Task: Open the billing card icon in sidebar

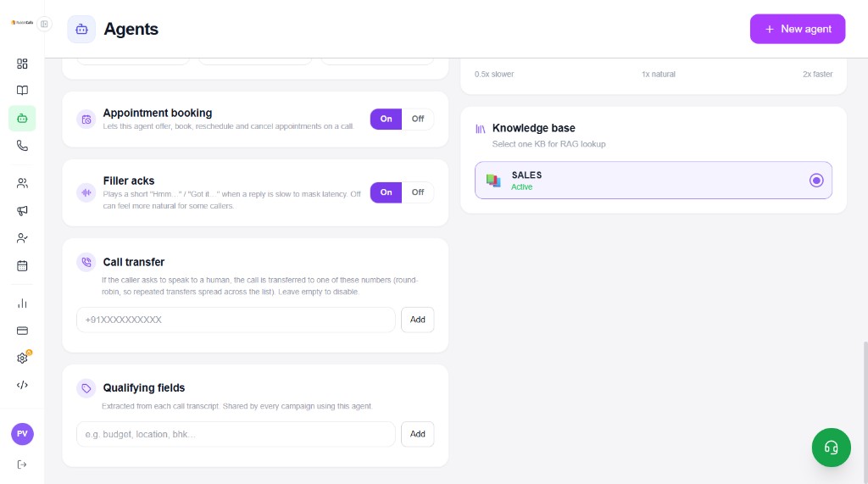Action: [22, 331]
